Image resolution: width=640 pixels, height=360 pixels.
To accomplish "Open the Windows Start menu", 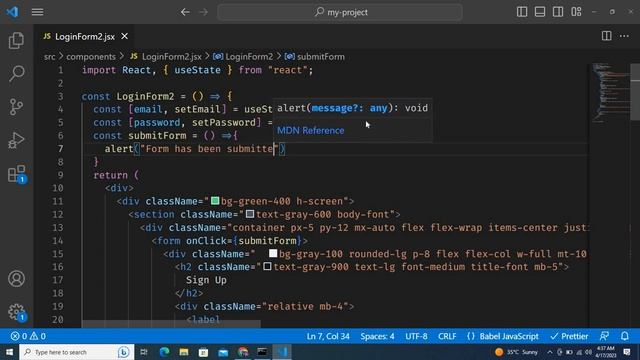I will click(9, 352).
